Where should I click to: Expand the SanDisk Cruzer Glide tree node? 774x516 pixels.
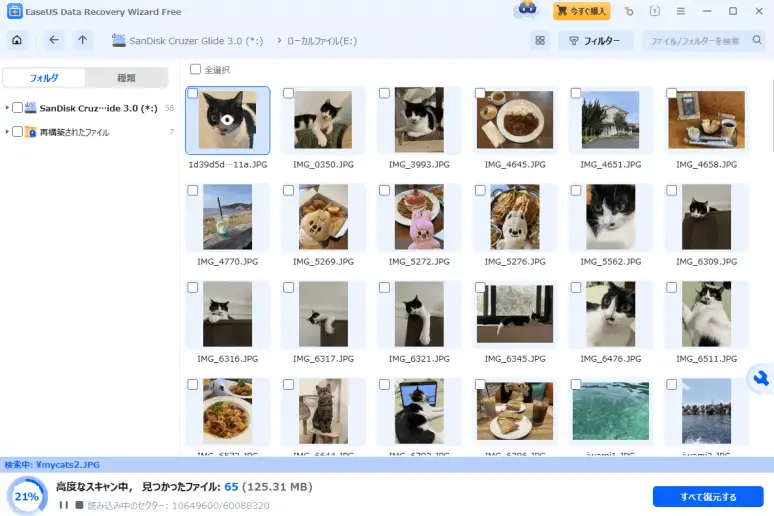(7, 108)
